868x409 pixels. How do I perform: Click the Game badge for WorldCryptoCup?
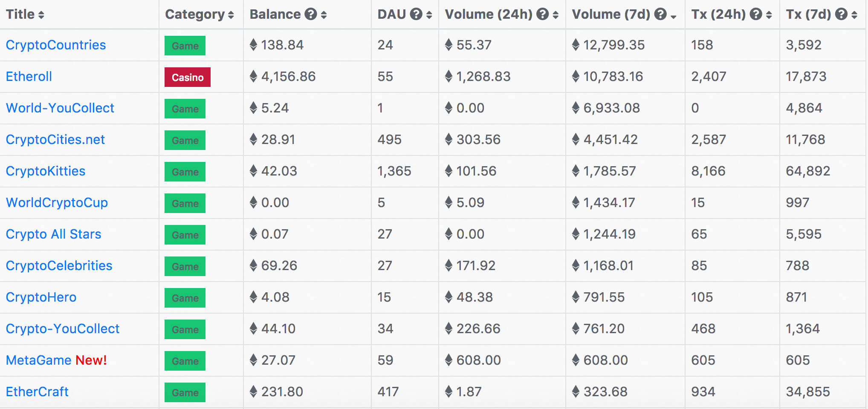tap(185, 203)
